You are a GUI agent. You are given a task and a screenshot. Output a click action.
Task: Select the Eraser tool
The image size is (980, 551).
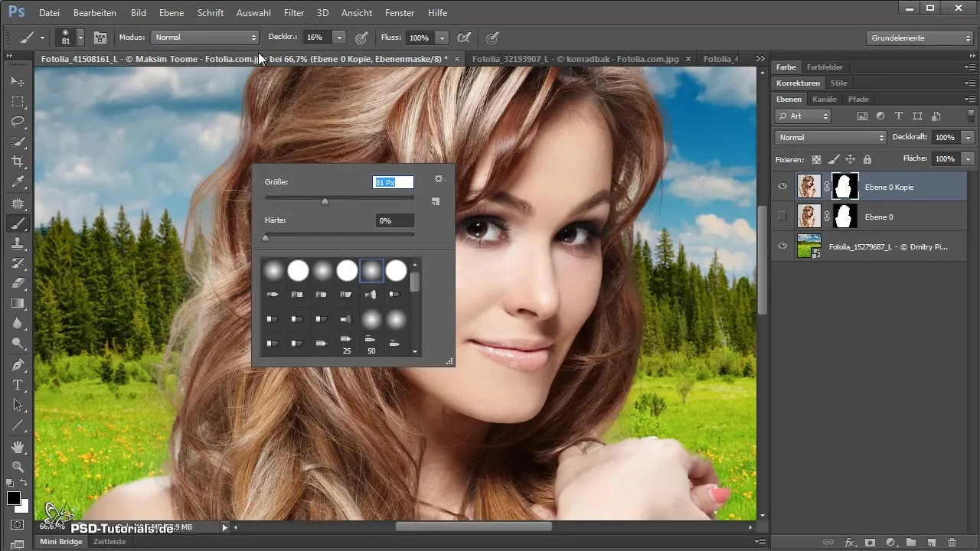coord(18,284)
